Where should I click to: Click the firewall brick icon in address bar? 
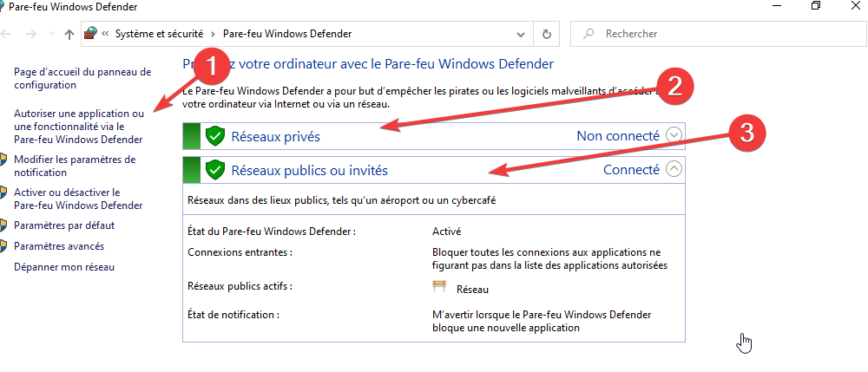click(90, 34)
